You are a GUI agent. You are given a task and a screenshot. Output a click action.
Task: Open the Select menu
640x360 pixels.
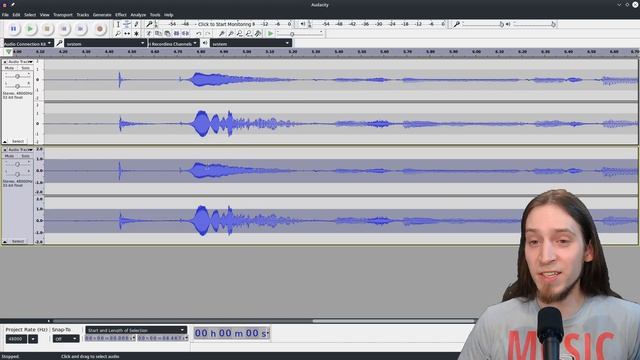tap(30, 15)
